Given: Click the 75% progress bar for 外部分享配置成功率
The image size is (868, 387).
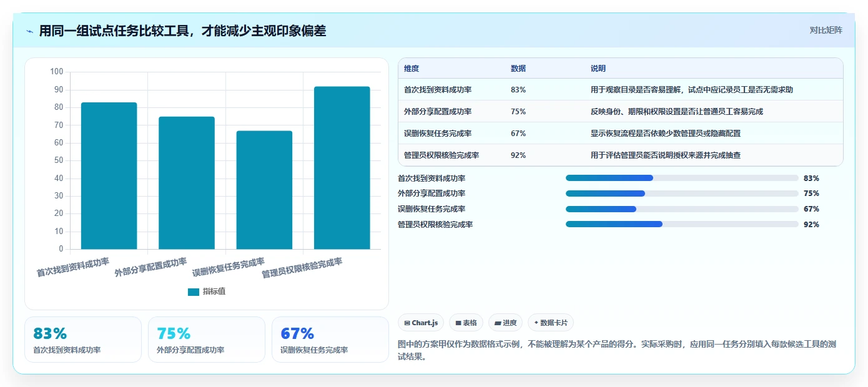Looking at the screenshot, I should (x=682, y=193).
